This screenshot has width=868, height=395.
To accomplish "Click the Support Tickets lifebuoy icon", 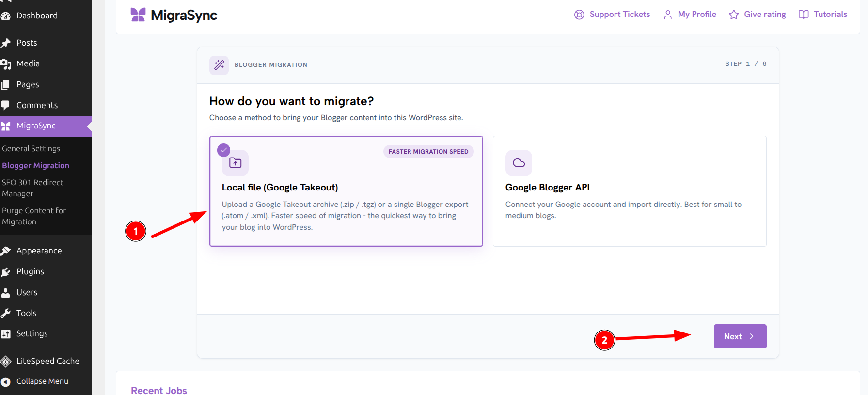I will click(579, 15).
